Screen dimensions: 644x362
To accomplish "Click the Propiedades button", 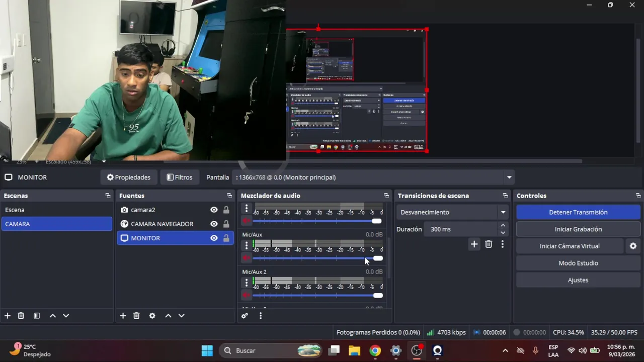I will click(x=129, y=177).
